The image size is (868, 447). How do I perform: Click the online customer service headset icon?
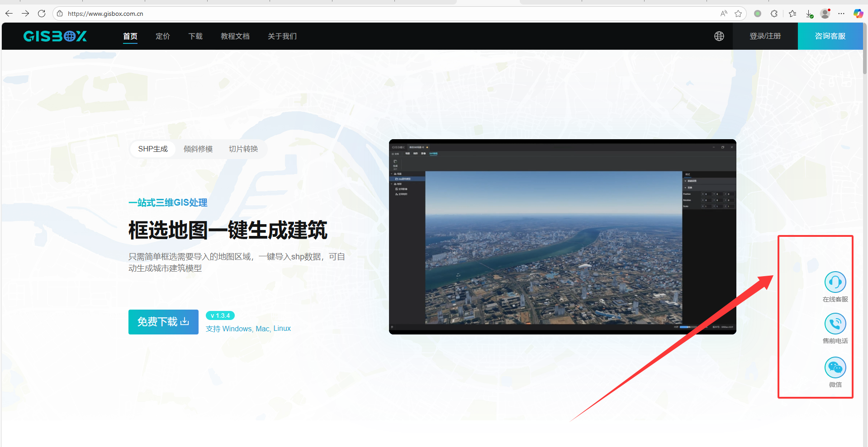pyautogui.click(x=835, y=282)
